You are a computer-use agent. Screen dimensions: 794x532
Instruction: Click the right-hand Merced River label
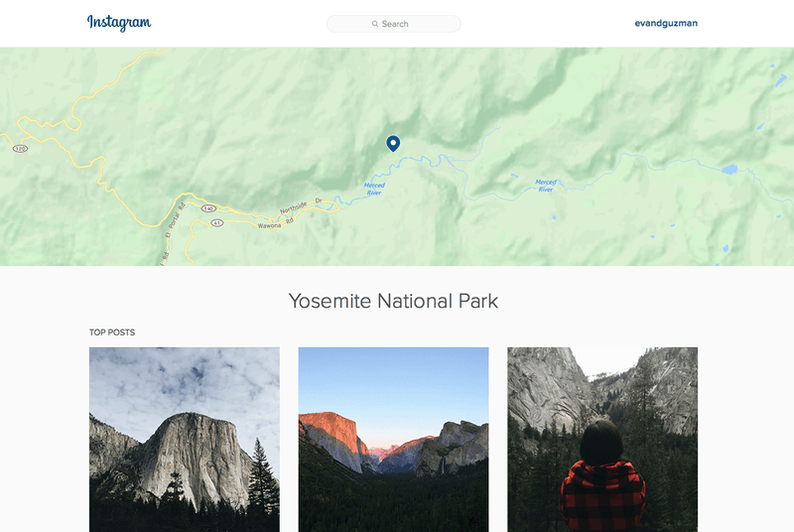545,186
